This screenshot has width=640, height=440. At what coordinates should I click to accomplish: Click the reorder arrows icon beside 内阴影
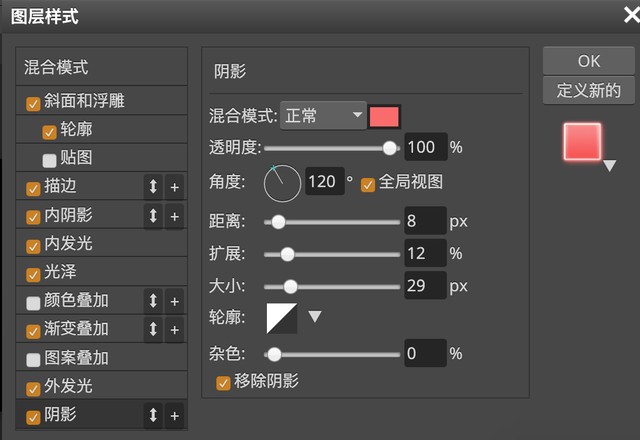coord(153,216)
